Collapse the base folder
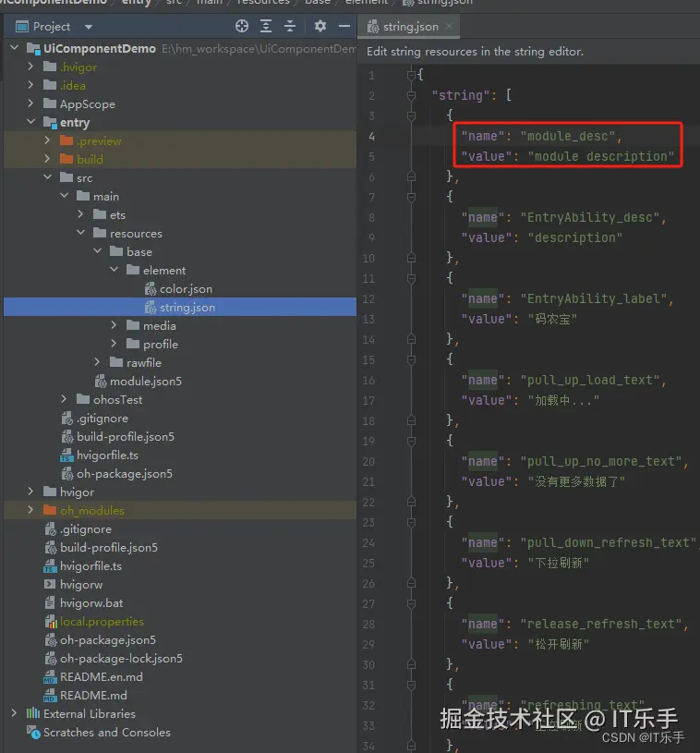This screenshot has height=753, width=700. tap(98, 250)
